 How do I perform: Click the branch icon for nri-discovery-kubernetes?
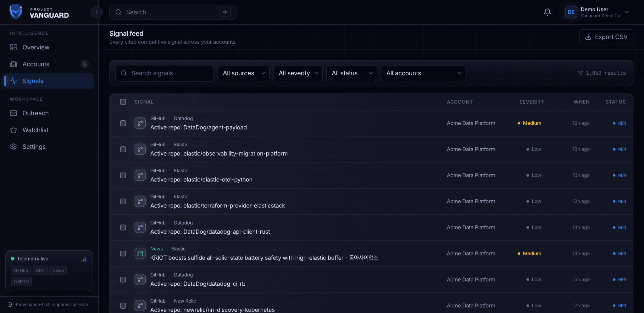tap(140, 305)
